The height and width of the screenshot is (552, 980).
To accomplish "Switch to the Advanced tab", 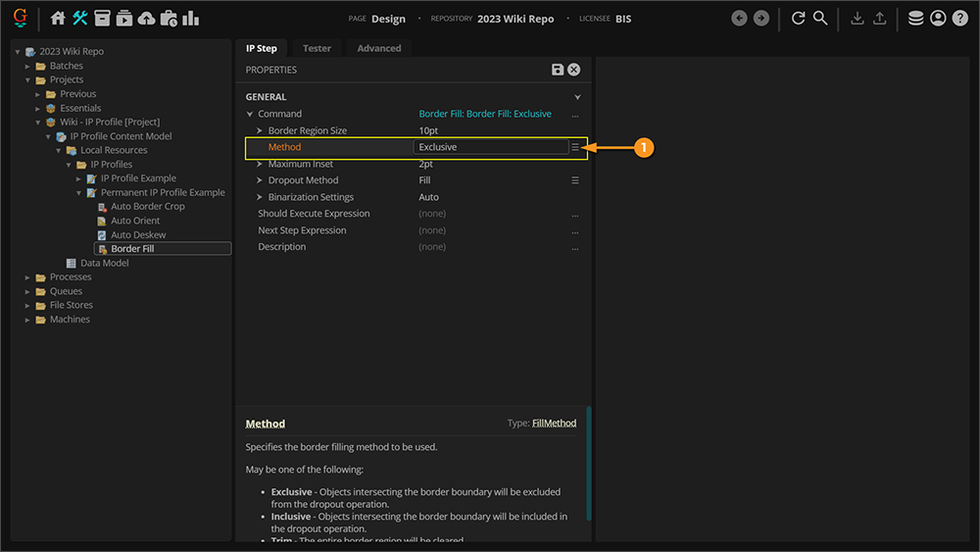I will [x=378, y=48].
